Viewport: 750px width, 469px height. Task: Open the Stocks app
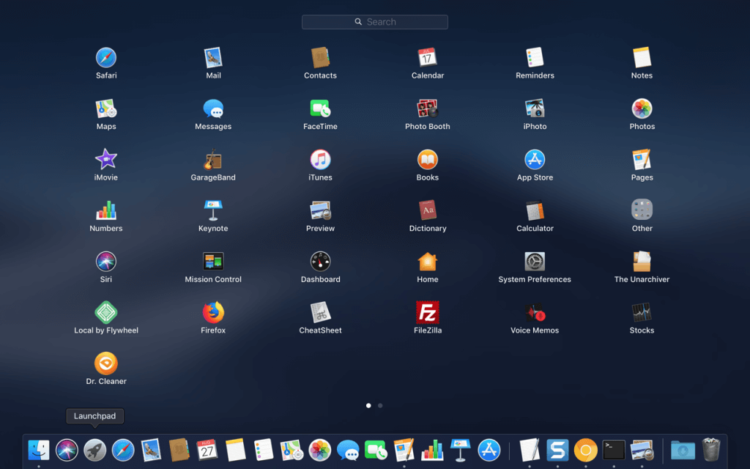pyautogui.click(x=641, y=313)
